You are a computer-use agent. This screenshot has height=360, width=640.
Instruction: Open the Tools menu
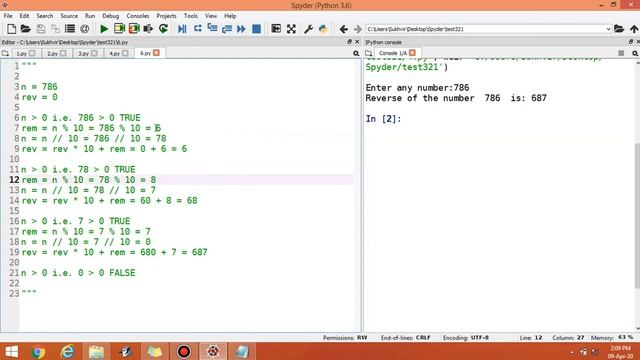click(191, 16)
